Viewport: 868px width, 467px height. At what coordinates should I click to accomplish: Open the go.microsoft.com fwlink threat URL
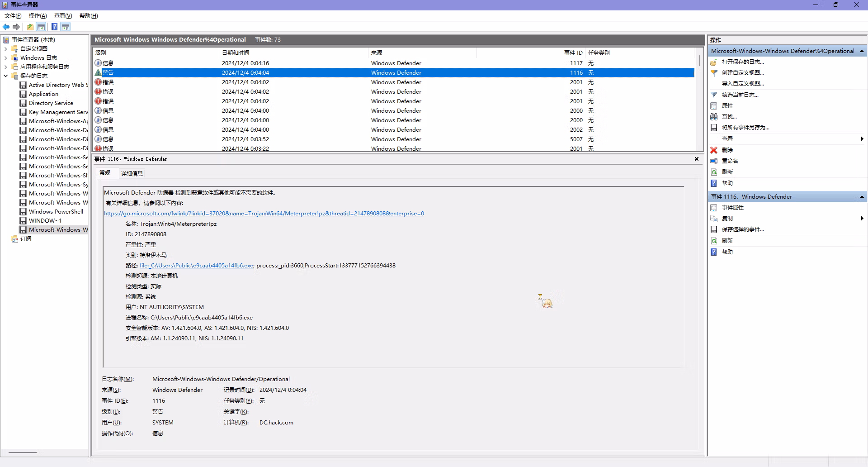(x=264, y=214)
